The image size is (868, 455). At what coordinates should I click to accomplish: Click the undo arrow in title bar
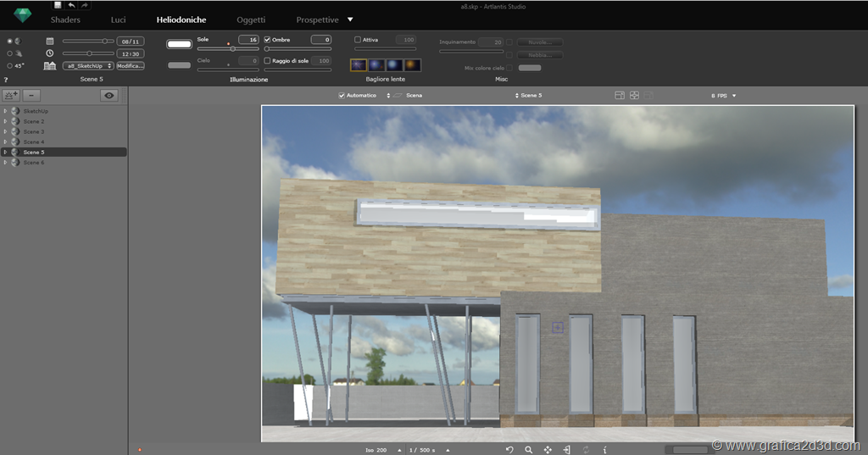coord(71,5)
